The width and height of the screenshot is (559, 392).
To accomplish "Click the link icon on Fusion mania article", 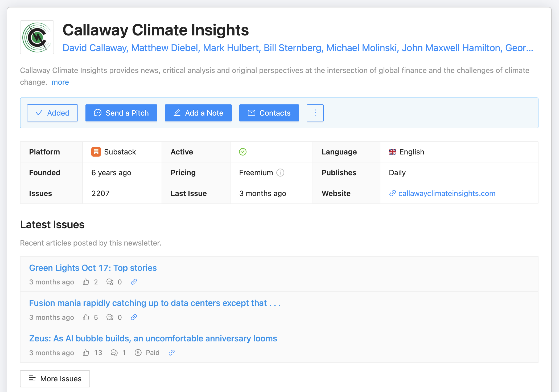I will point(133,317).
